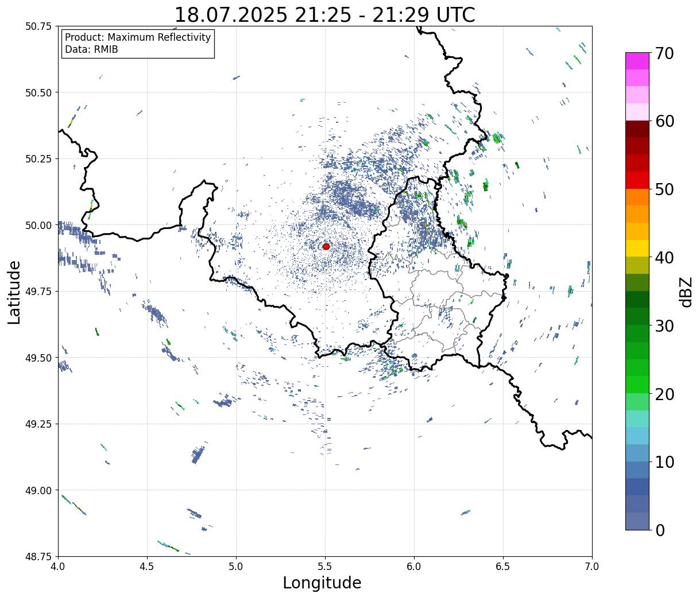700x597 pixels.
Task: Select the 'Data: RMIB' label
Action: [x=91, y=49]
